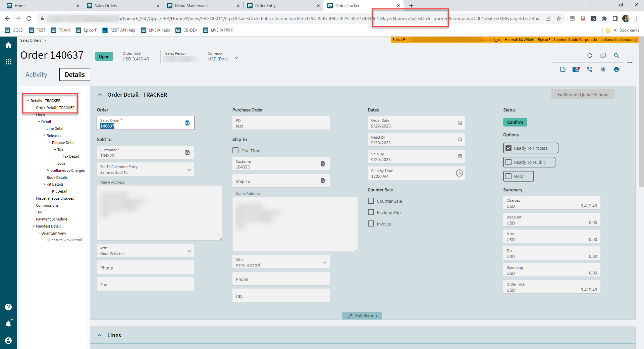Open attachments via paperclip icon

[x=603, y=69]
